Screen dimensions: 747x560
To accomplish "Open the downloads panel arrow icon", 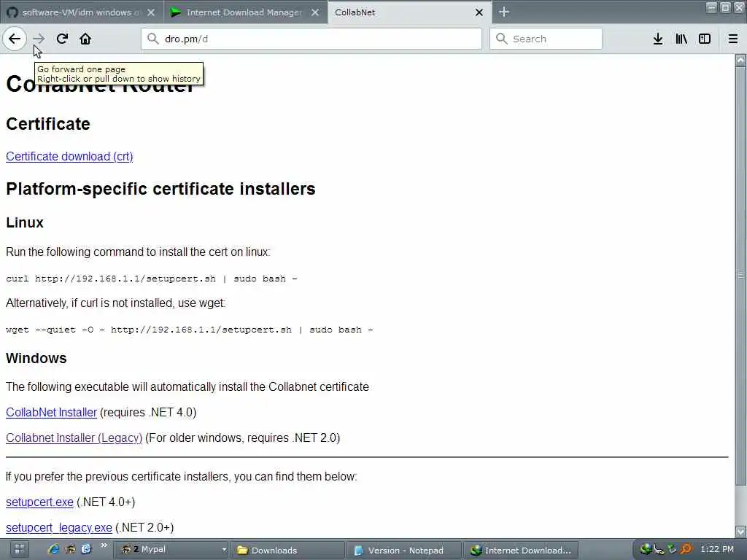I will [657, 39].
